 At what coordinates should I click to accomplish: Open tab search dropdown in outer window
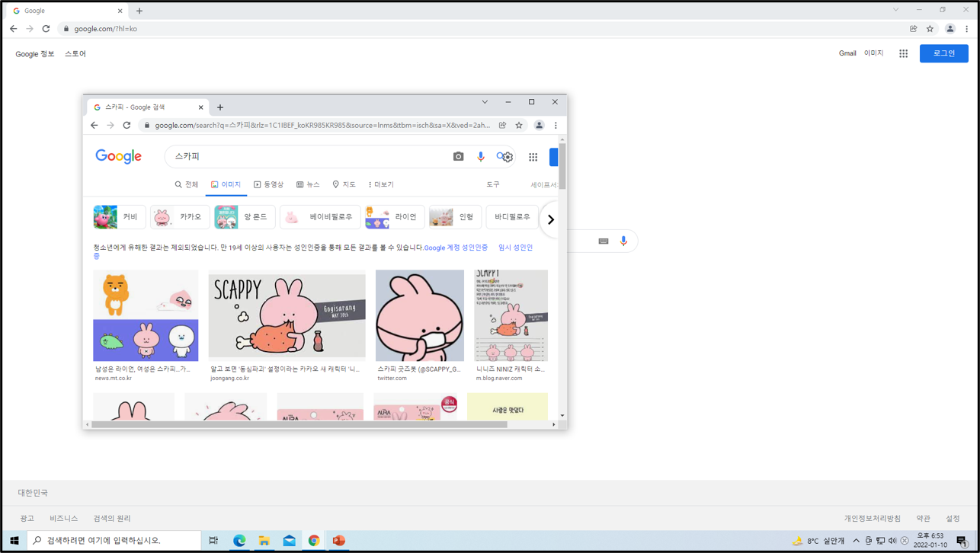click(895, 10)
